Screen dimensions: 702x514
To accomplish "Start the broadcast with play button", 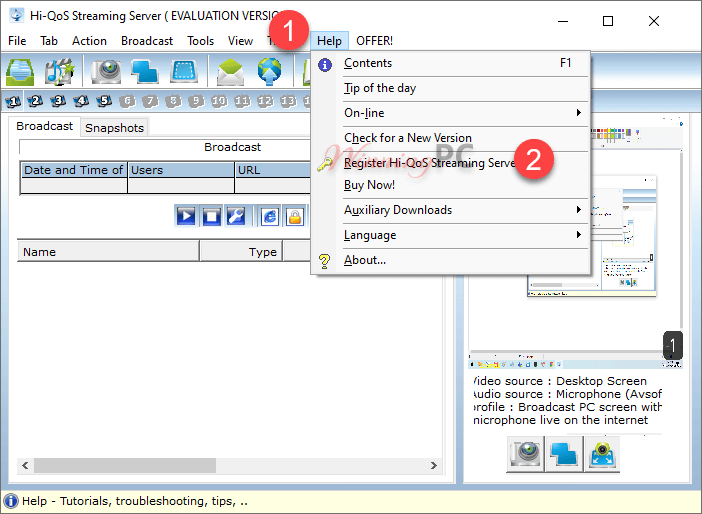I will pos(186,216).
